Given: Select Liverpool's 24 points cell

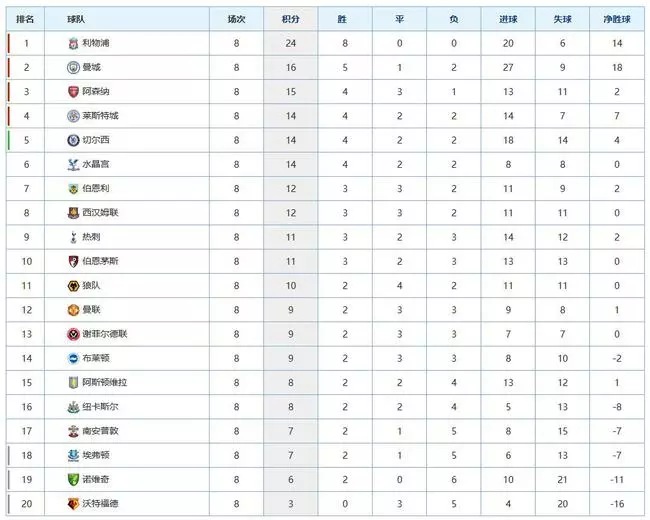Looking at the screenshot, I should [291, 43].
